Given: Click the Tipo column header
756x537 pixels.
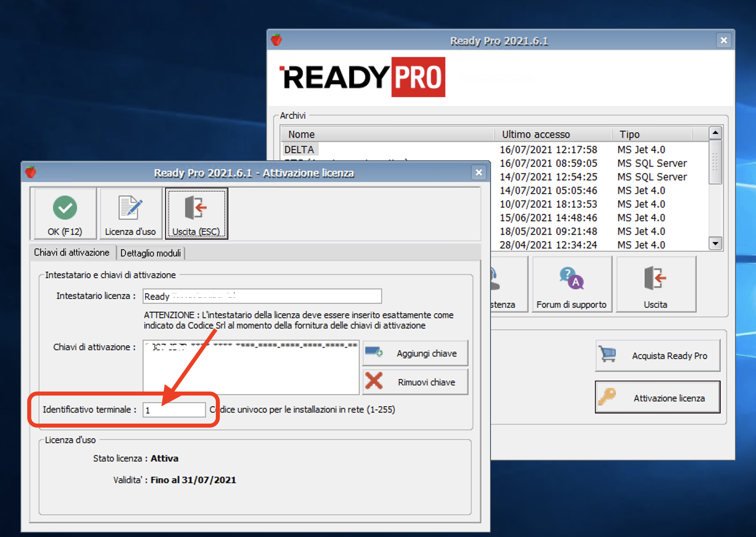Looking at the screenshot, I should 652,134.
